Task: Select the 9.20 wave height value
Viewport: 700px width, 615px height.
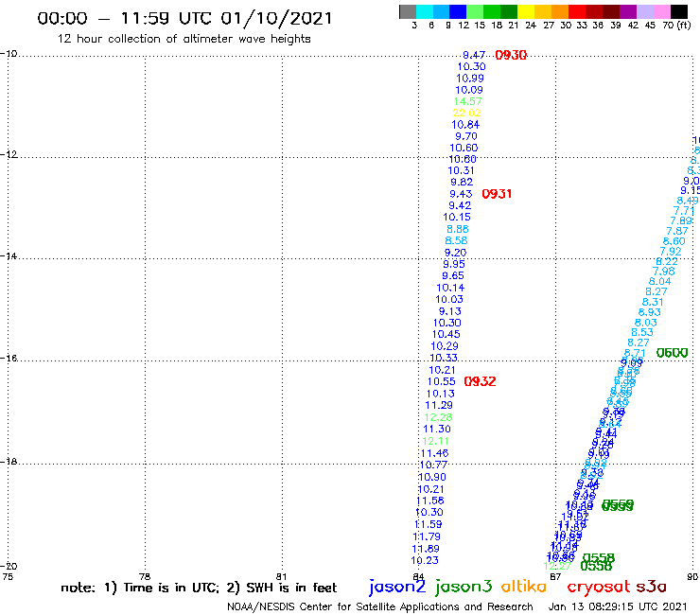Action: (x=455, y=253)
